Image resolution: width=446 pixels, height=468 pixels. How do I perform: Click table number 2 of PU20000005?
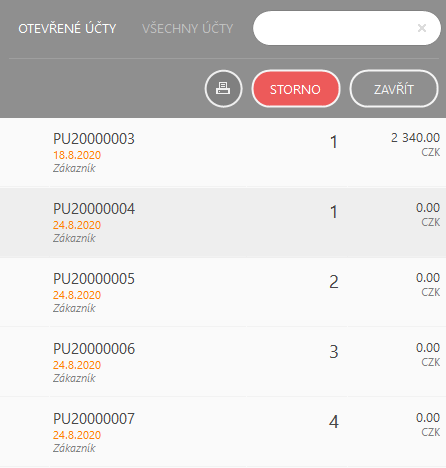(x=334, y=282)
